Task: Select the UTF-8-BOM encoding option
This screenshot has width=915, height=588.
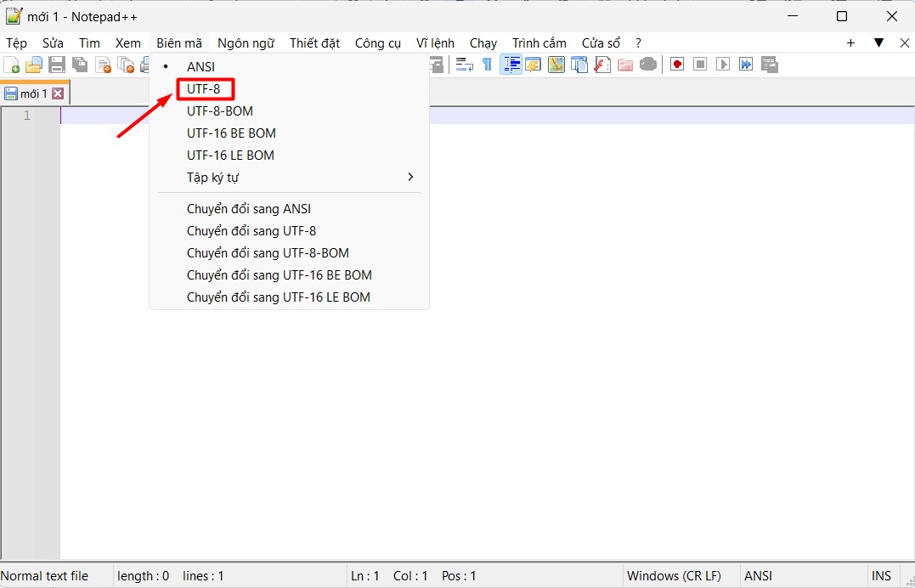Action: [x=290, y=111]
